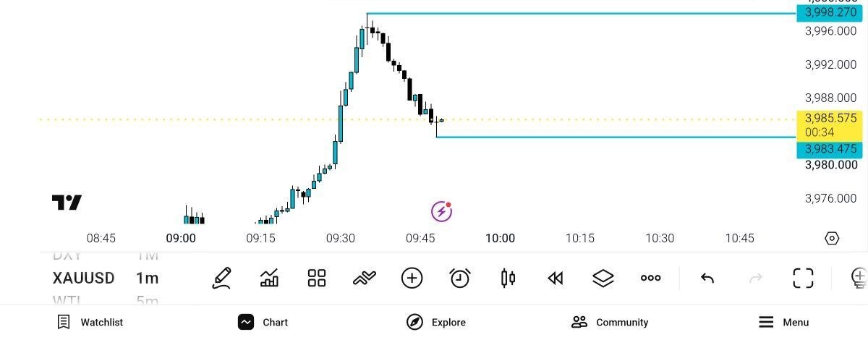Open more options three-dots icon

coord(650,278)
